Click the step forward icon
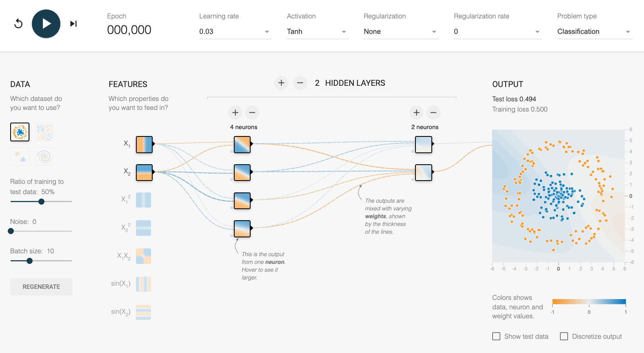 click(73, 24)
